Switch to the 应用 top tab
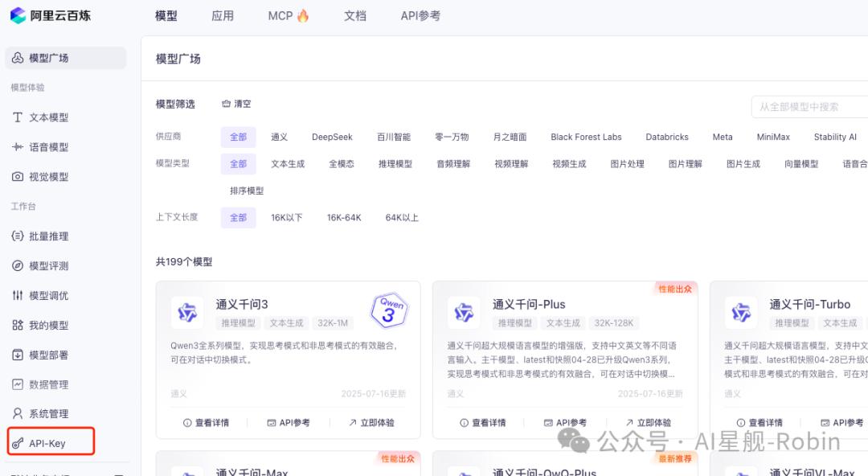This screenshot has width=868, height=476. point(223,15)
